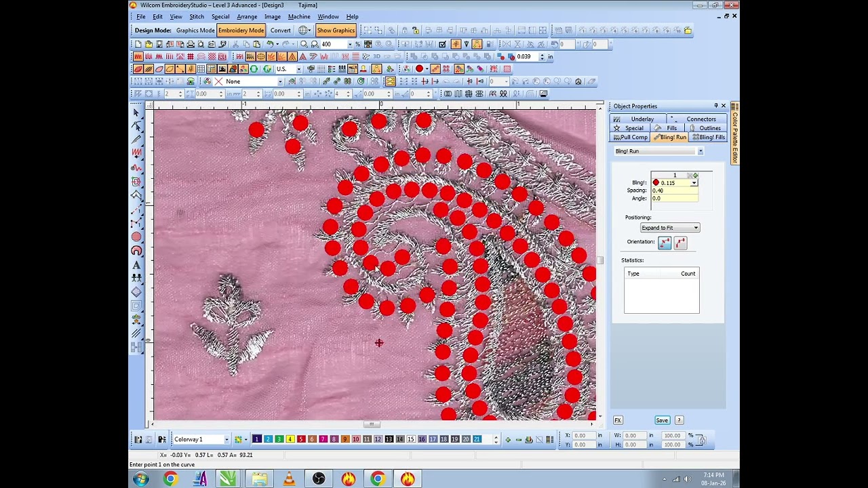Switch to the Pull Comp tab

pyautogui.click(x=631, y=138)
